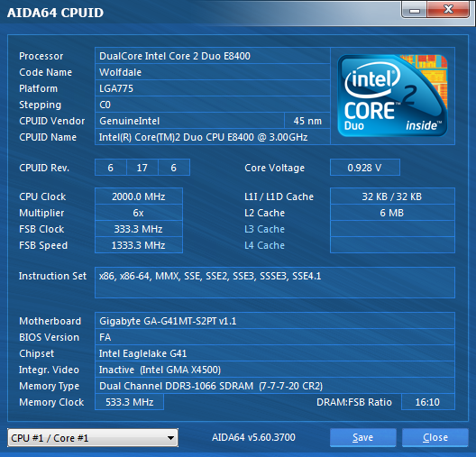Click the FSB speed value 1333.3 MHz
The height and width of the screenshot is (457, 476).
(139, 245)
